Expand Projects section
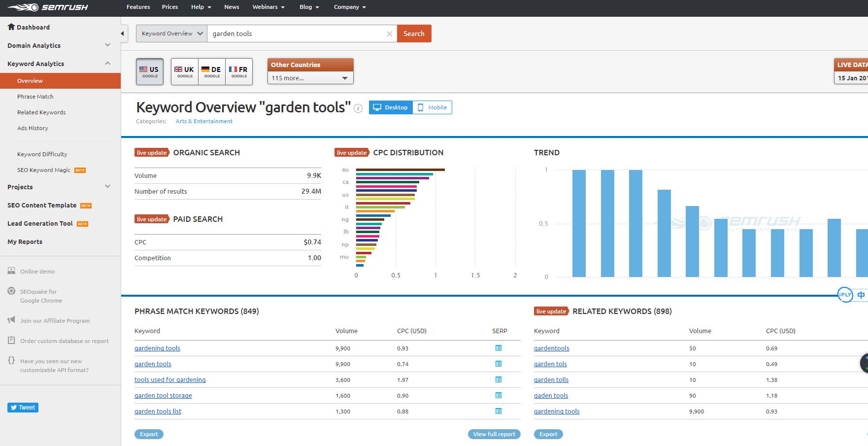 (59, 187)
